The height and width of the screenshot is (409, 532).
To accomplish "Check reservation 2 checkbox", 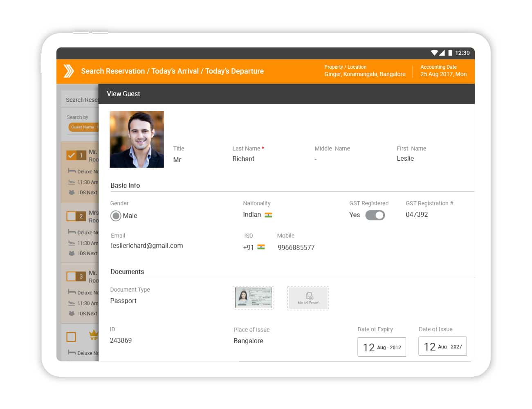I will click(71, 216).
